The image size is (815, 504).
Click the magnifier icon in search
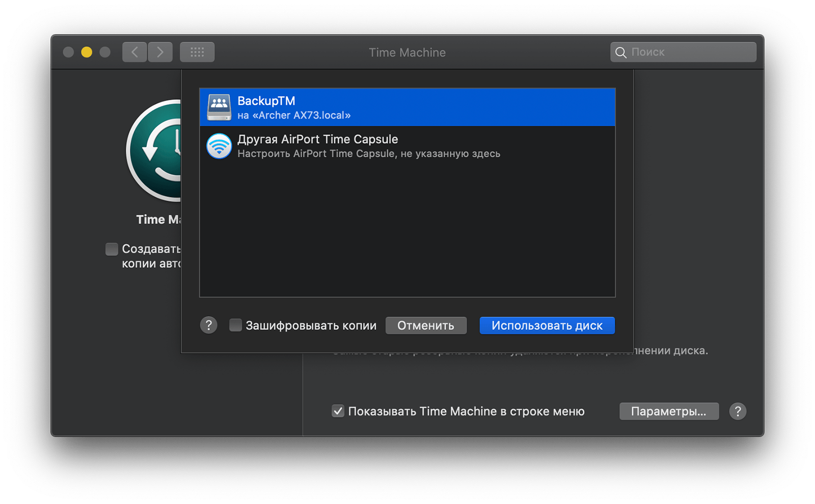point(620,52)
